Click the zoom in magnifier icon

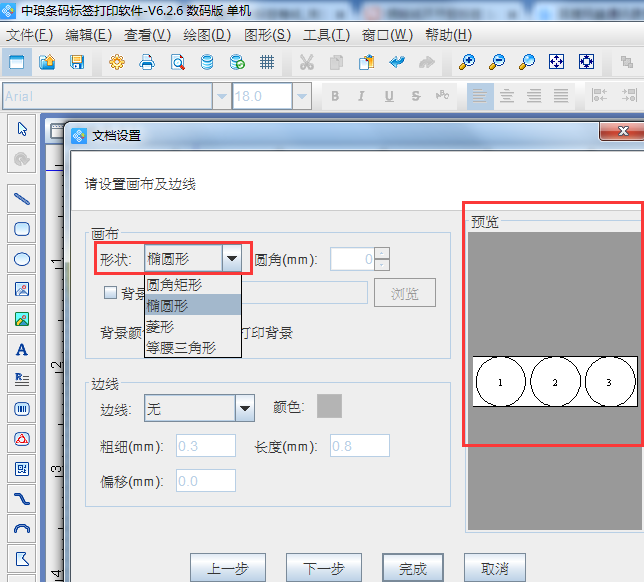(x=467, y=62)
